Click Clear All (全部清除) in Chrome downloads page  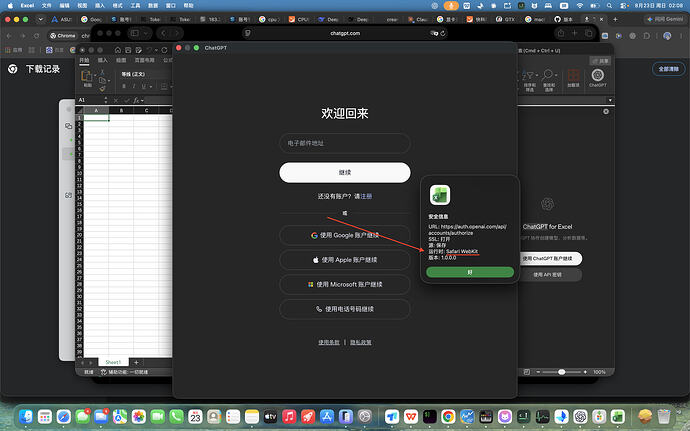[x=668, y=69]
